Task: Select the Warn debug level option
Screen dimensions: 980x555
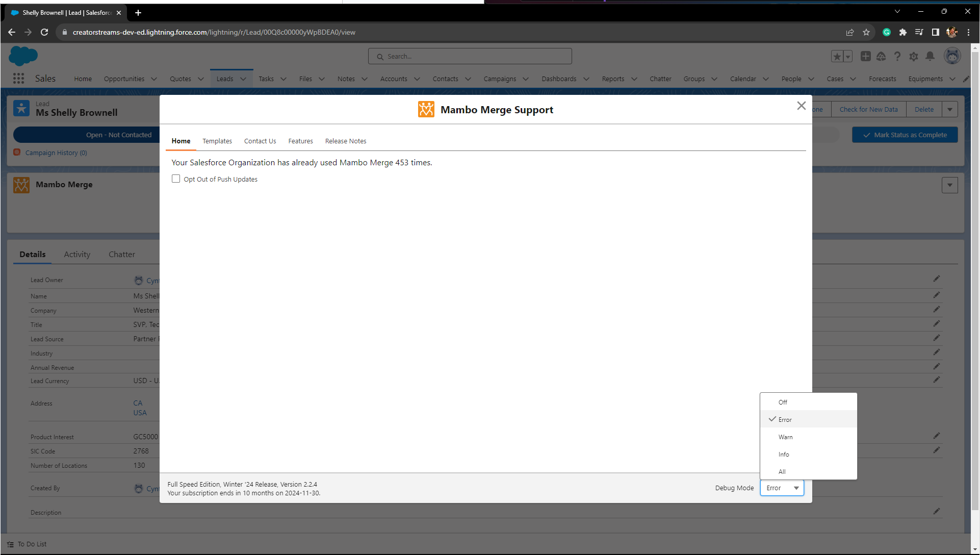Action: (x=786, y=437)
